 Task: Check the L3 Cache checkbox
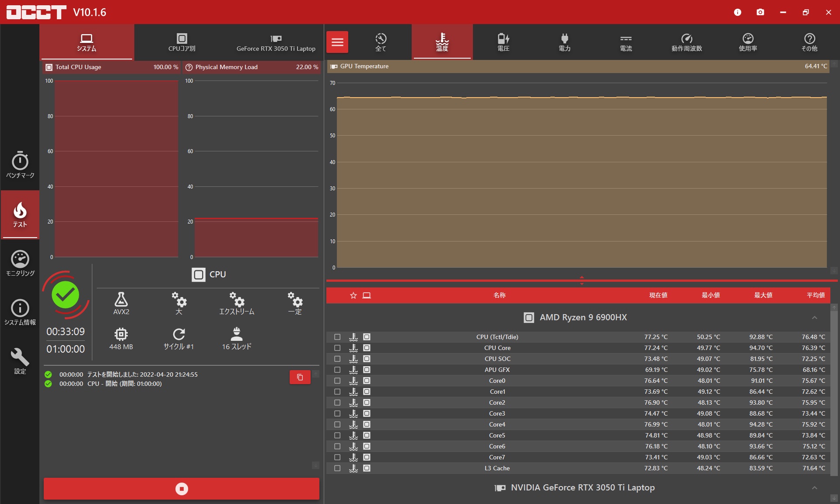[337, 468]
